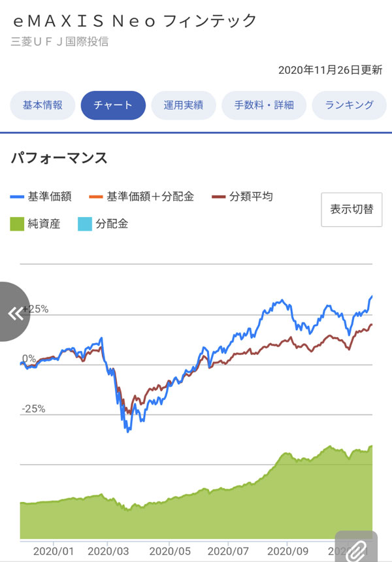Switch to the 運用実績 tab
The image size is (392, 562).
point(184,105)
